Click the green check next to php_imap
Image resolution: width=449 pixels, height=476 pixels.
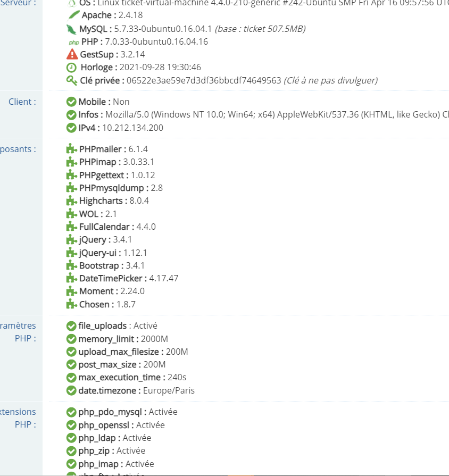(71, 464)
